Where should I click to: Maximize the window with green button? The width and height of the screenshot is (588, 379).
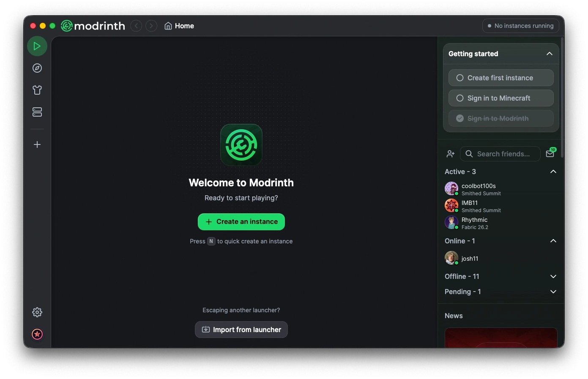point(52,26)
